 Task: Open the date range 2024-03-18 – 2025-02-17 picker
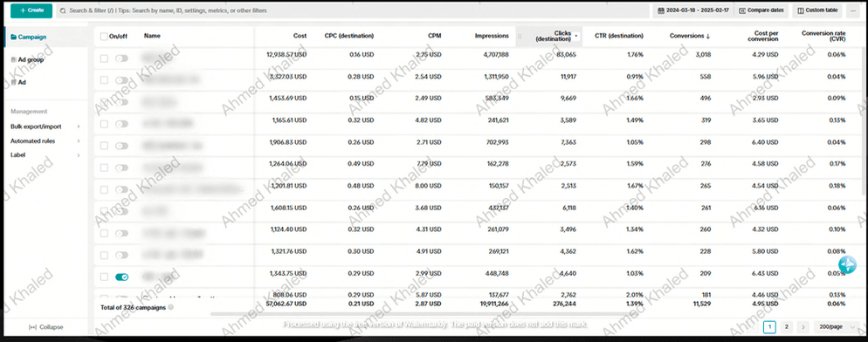(693, 10)
